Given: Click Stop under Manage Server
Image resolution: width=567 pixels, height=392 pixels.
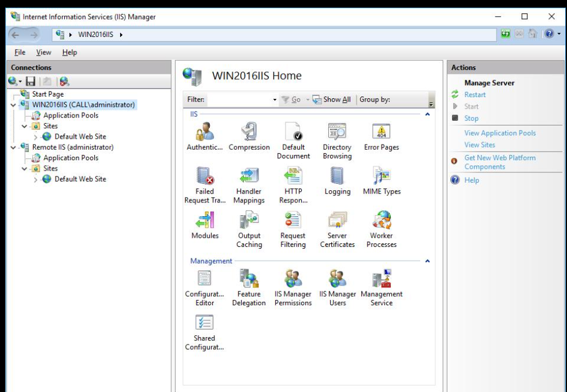Looking at the screenshot, I should click(x=471, y=119).
